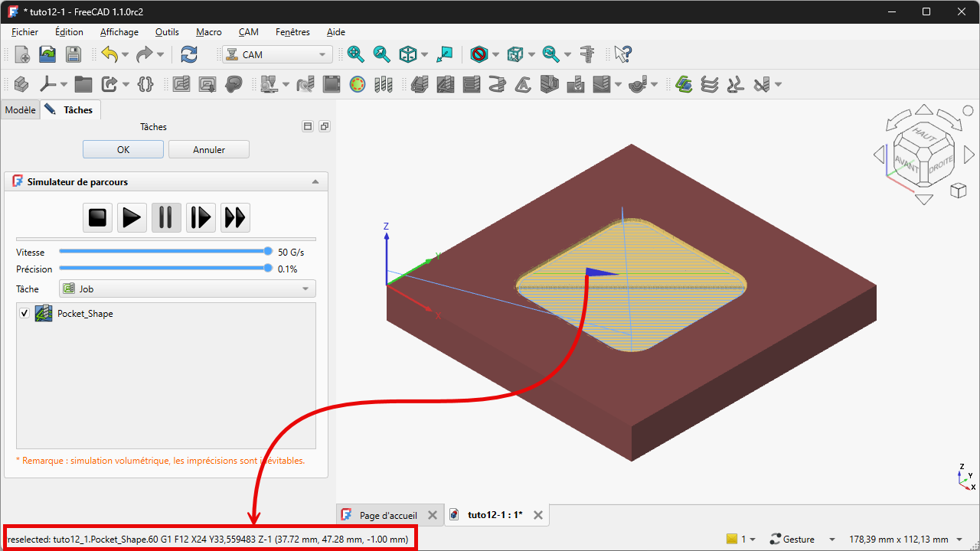980x551 pixels.
Task: Click the single step forward button
Action: tap(201, 218)
